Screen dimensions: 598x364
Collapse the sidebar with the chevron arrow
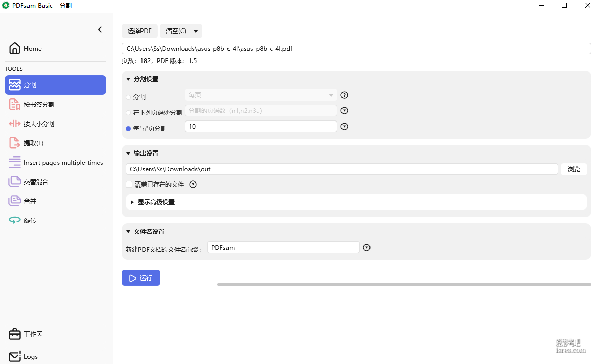pos(100,29)
